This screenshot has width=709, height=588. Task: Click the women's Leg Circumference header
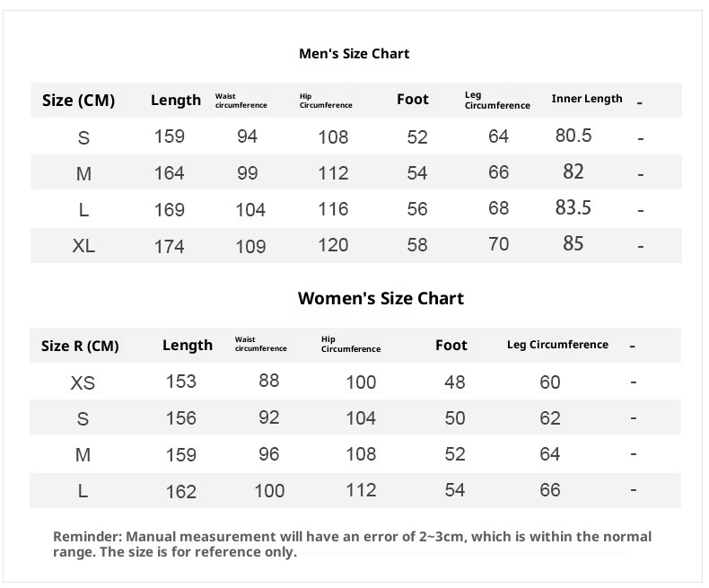pos(557,345)
